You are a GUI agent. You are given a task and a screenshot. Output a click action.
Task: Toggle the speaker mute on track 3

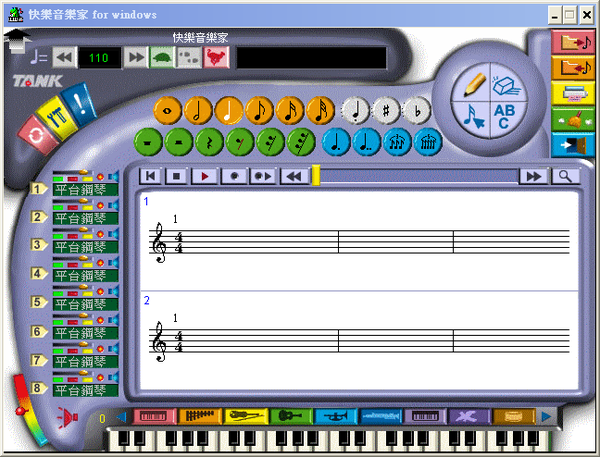(x=113, y=234)
